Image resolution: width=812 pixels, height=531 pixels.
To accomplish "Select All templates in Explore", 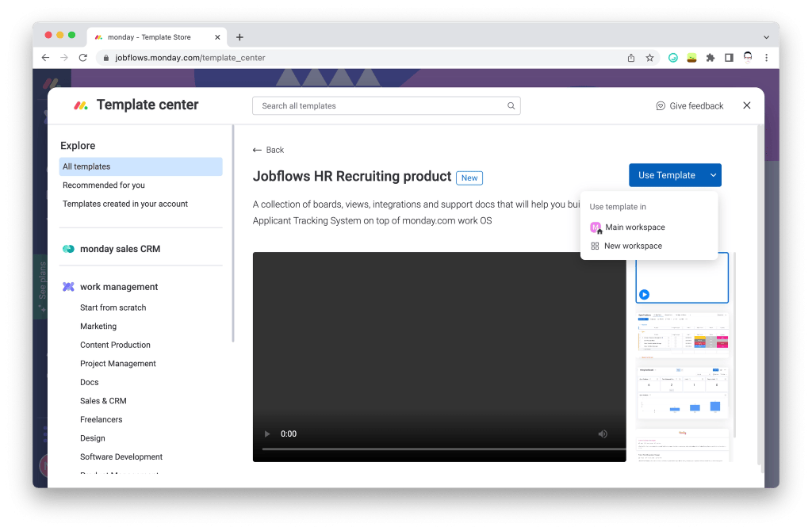I will click(x=140, y=166).
